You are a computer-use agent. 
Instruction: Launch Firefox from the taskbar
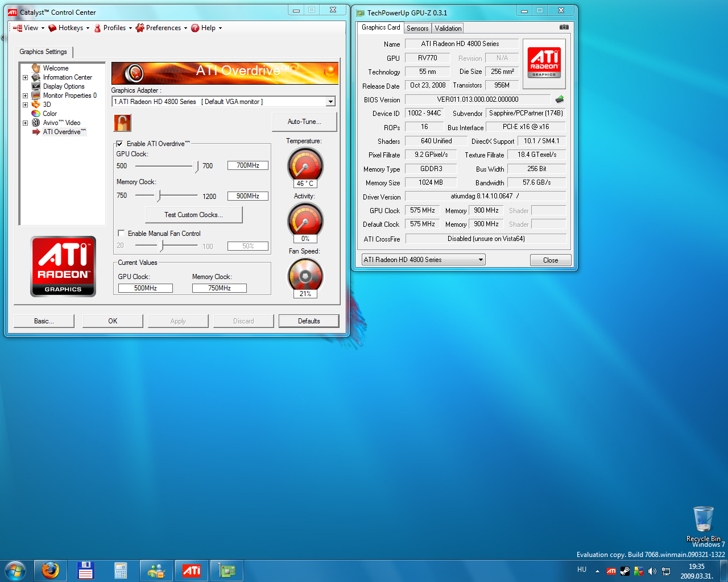(x=51, y=571)
